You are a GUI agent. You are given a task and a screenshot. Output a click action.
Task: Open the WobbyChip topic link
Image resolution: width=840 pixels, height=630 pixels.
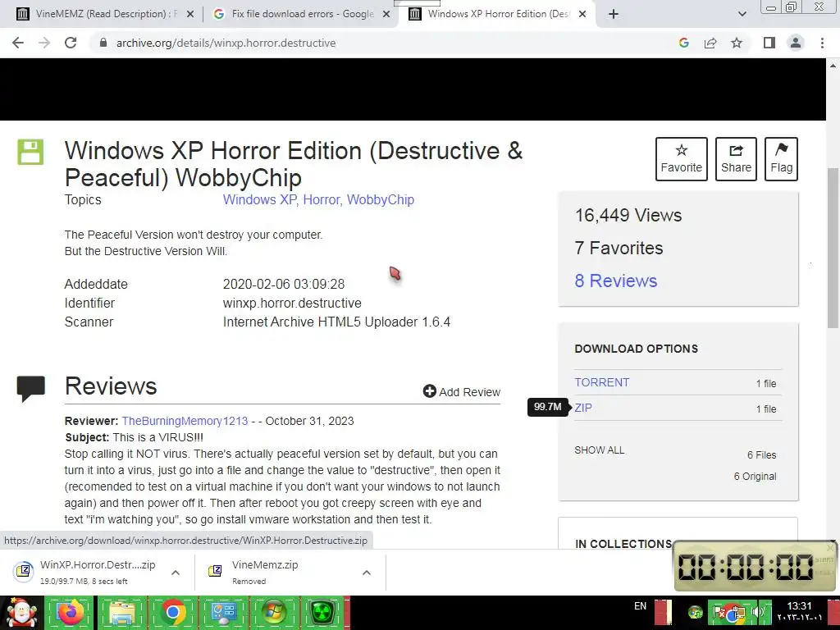click(381, 199)
